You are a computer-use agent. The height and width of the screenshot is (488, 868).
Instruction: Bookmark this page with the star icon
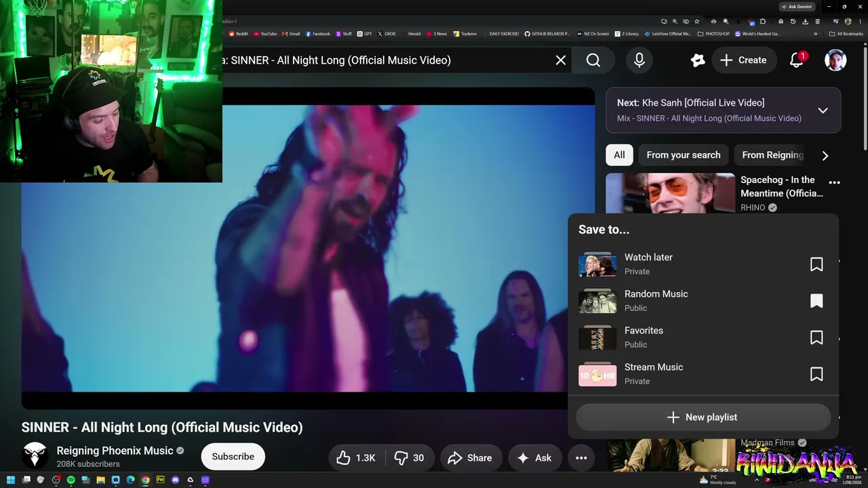(697, 22)
